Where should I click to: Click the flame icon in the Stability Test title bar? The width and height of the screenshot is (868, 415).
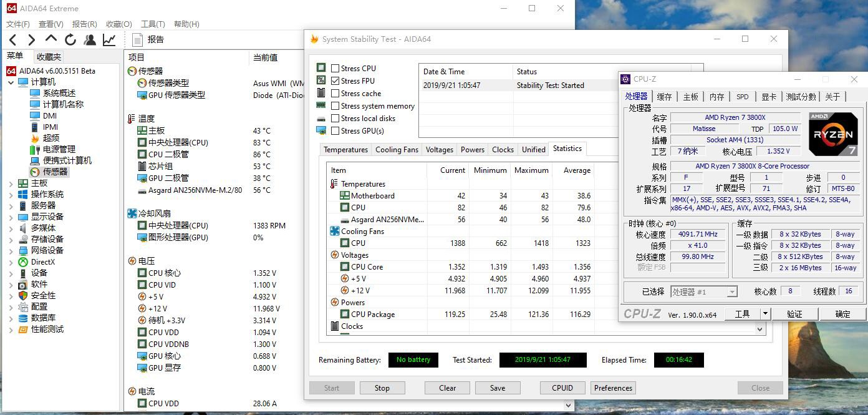314,39
